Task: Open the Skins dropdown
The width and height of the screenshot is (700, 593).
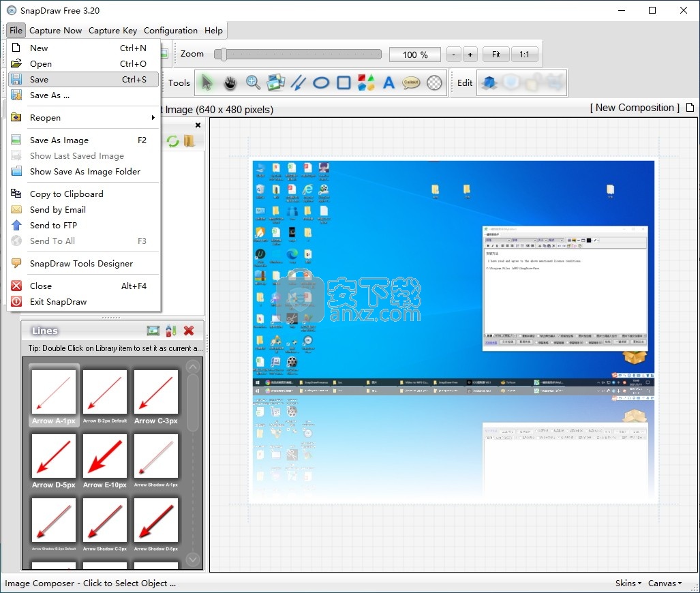Action: 628,583
